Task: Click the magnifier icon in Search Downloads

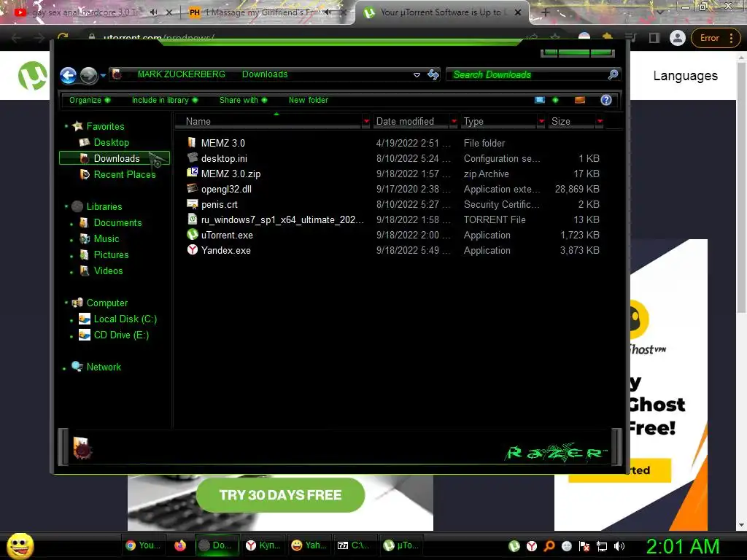Action: click(613, 74)
